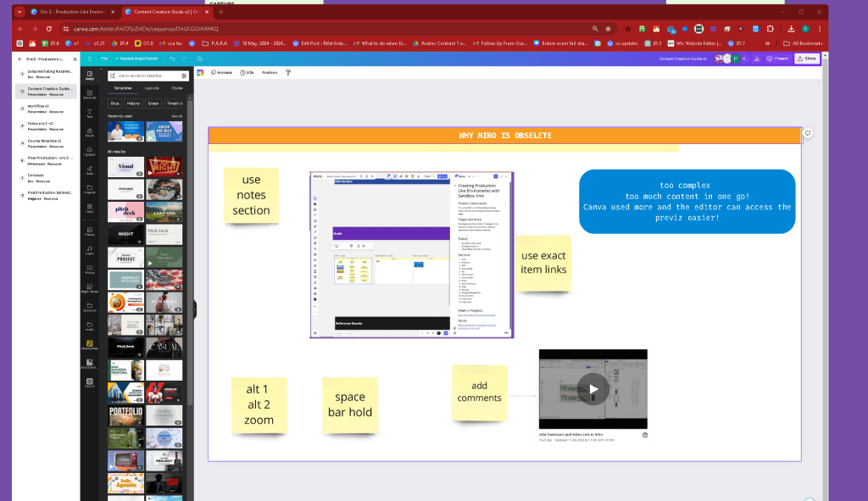Open the Videos panel

(x=89, y=270)
